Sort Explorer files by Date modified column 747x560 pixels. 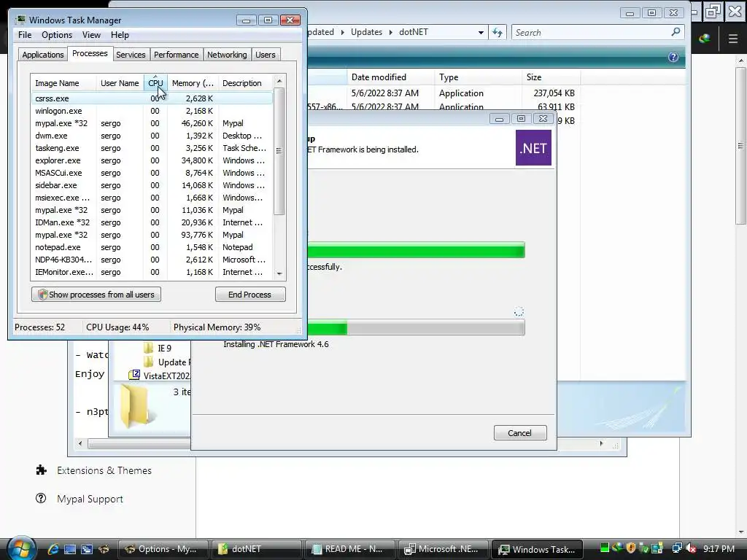click(x=391, y=77)
